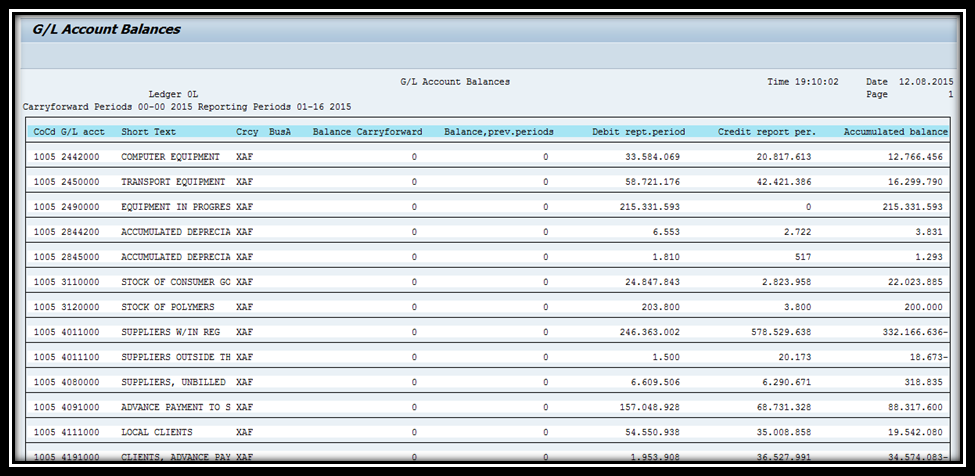Image resolution: width=975 pixels, height=476 pixels.
Task: Click the 'Credit report per.' column header
Action: [766, 132]
